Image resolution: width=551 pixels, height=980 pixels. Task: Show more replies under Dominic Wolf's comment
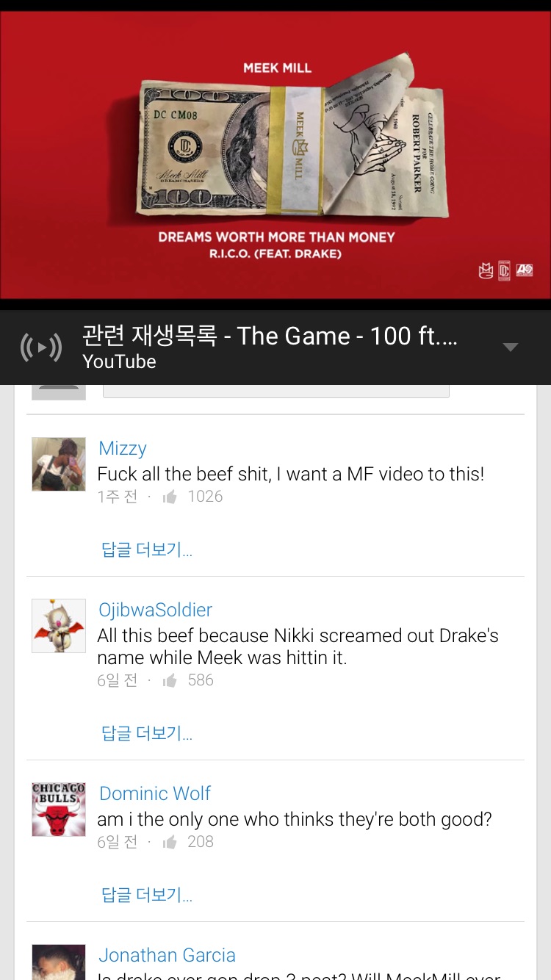pos(147,895)
